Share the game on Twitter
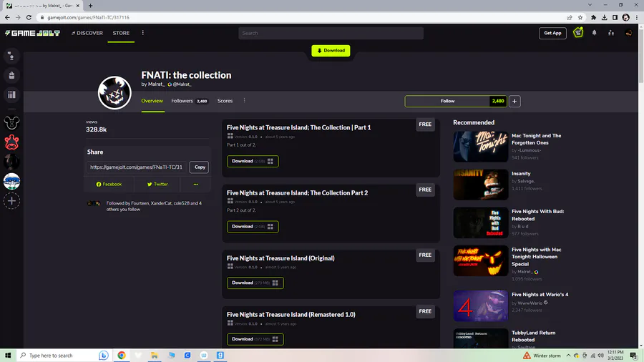 point(157,185)
